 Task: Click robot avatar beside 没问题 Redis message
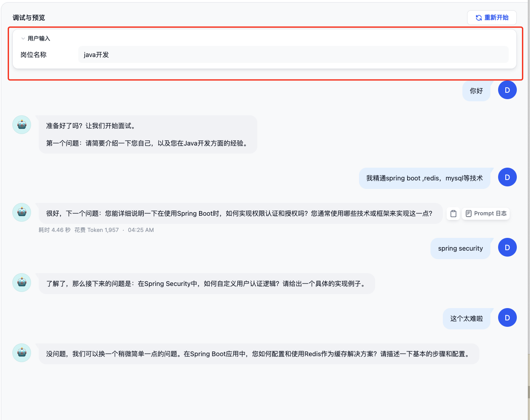22,353
